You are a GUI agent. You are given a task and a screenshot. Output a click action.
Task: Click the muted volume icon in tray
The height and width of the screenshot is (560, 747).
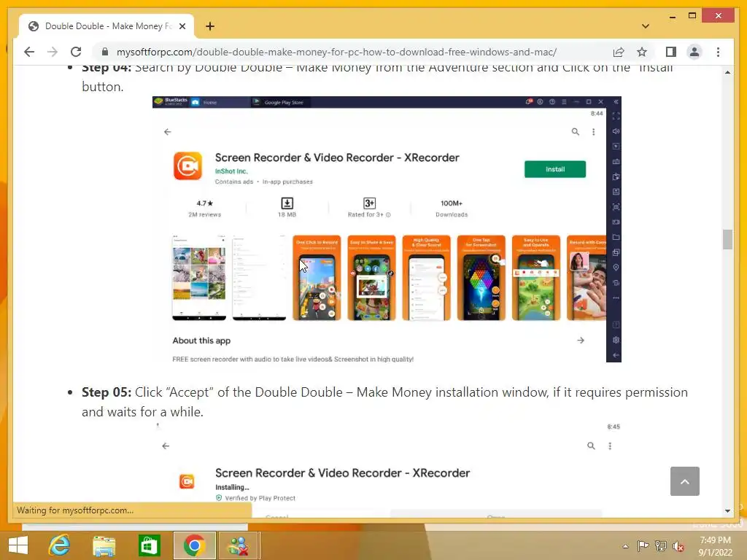point(678,546)
